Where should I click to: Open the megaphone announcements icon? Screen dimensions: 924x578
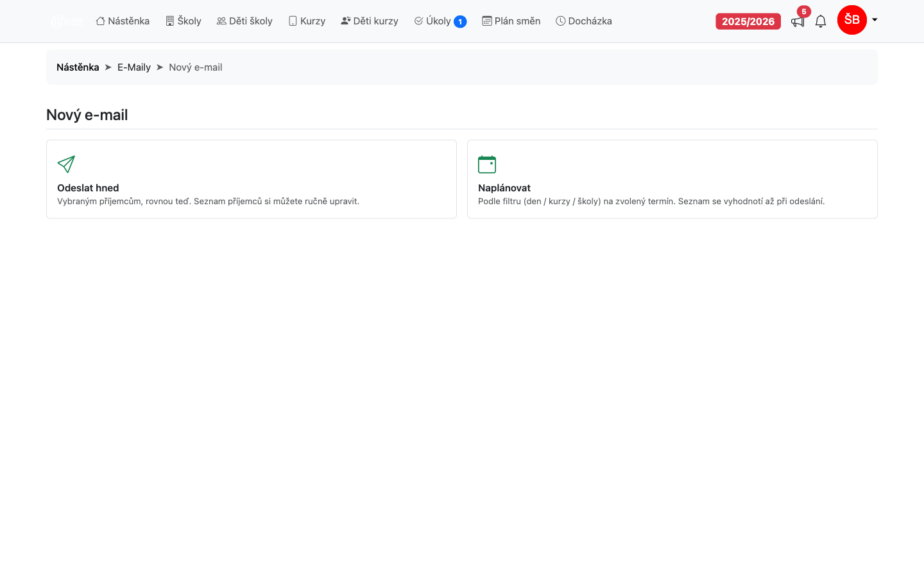[x=798, y=22]
